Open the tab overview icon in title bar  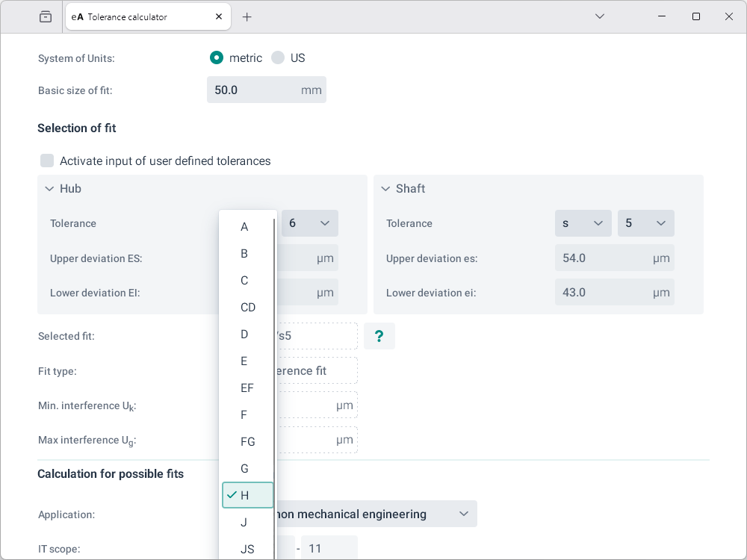46,16
